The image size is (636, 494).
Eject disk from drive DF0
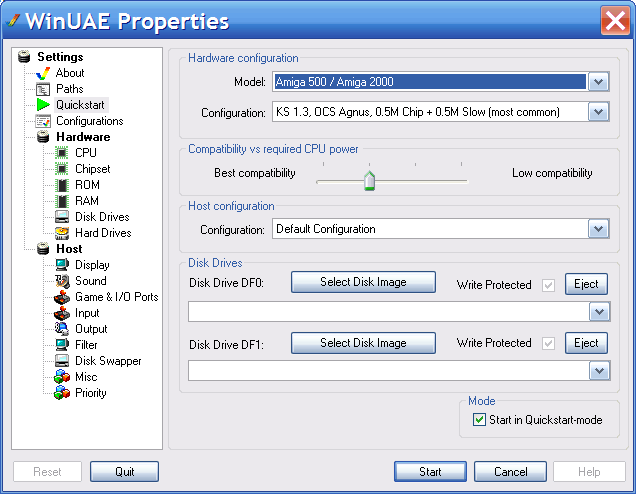pos(586,284)
